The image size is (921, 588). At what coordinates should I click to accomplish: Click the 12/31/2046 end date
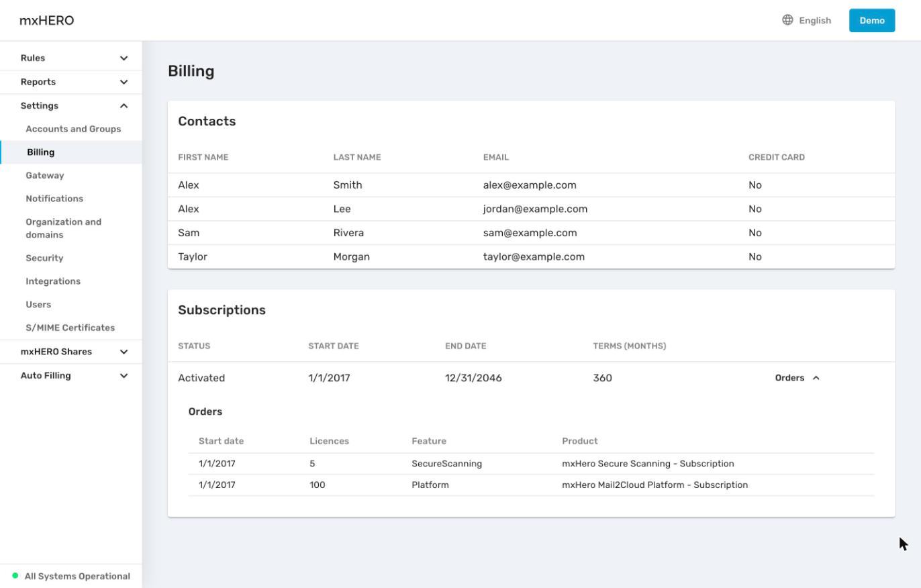[x=473, y=378]
